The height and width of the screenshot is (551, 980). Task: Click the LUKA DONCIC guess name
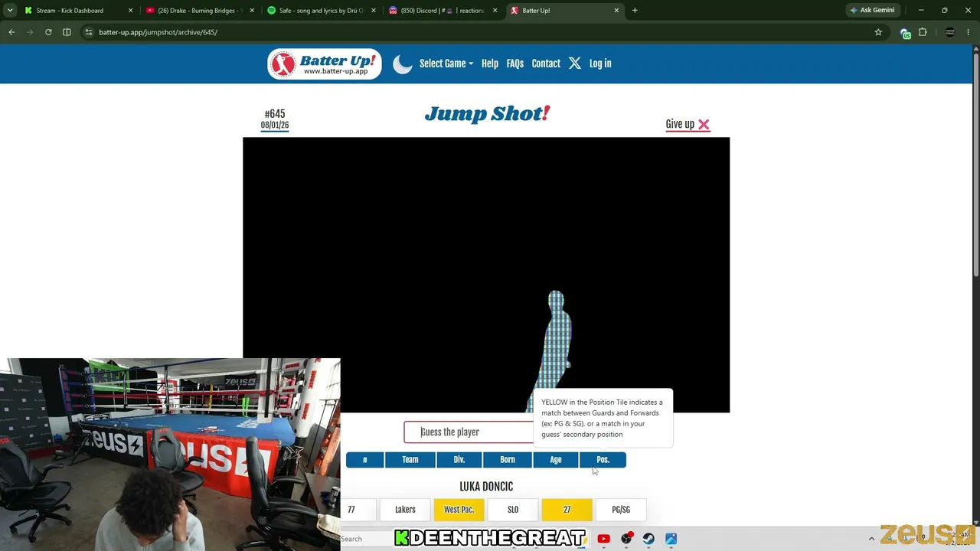tap(486, 487)
